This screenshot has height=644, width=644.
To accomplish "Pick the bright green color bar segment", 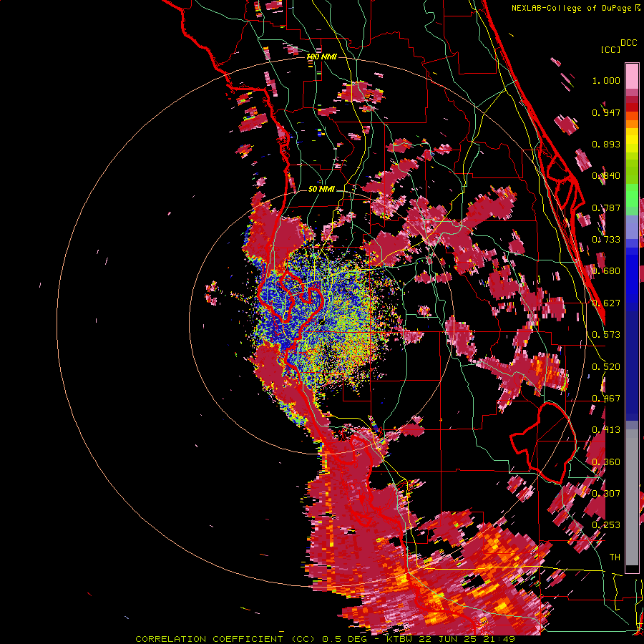I will pyautogui.click(x=632, y=195).
